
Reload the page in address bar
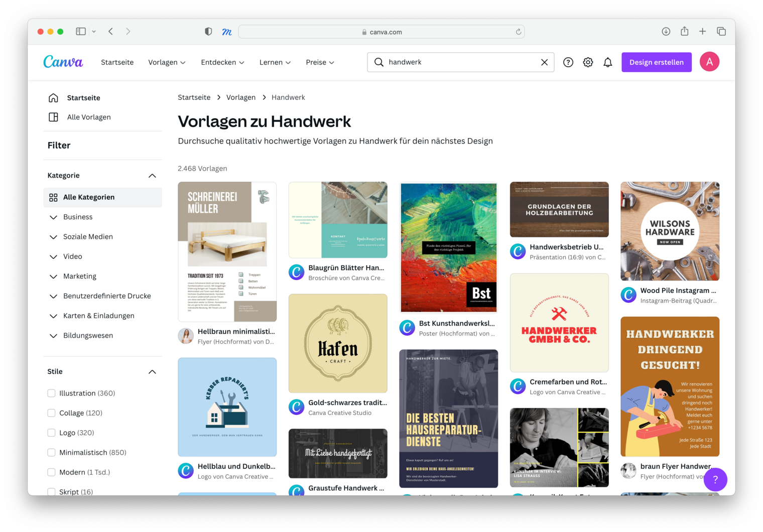click(x=519, y=32)
